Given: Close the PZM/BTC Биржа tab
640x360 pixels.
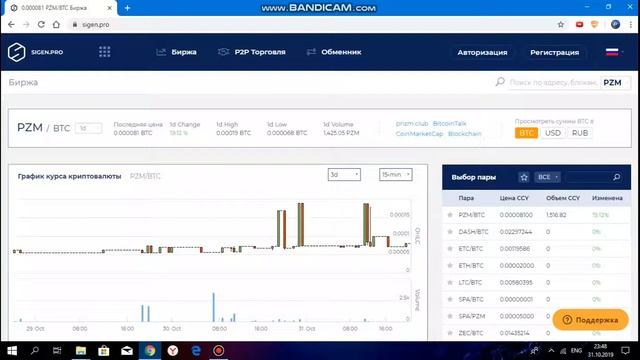Looking at the screenshot, I should coord(109,8).
